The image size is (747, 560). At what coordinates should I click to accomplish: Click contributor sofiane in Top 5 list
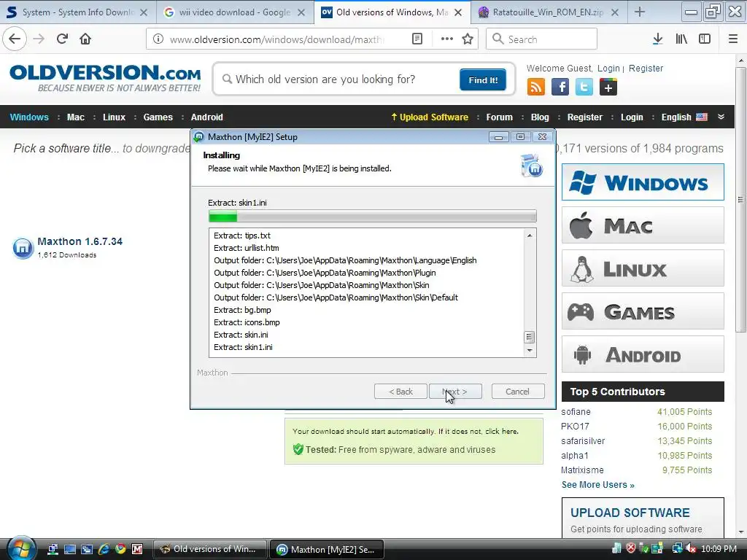pos(576,412)
